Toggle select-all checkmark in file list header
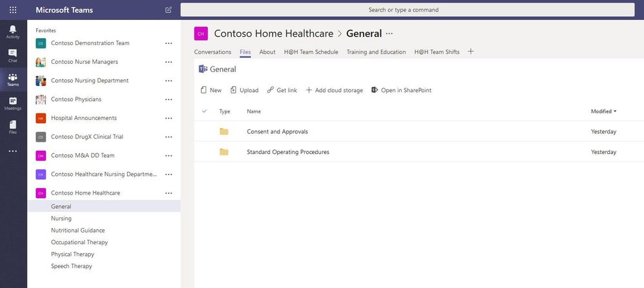This screenshot has width=644, height=288. [204, 111]
